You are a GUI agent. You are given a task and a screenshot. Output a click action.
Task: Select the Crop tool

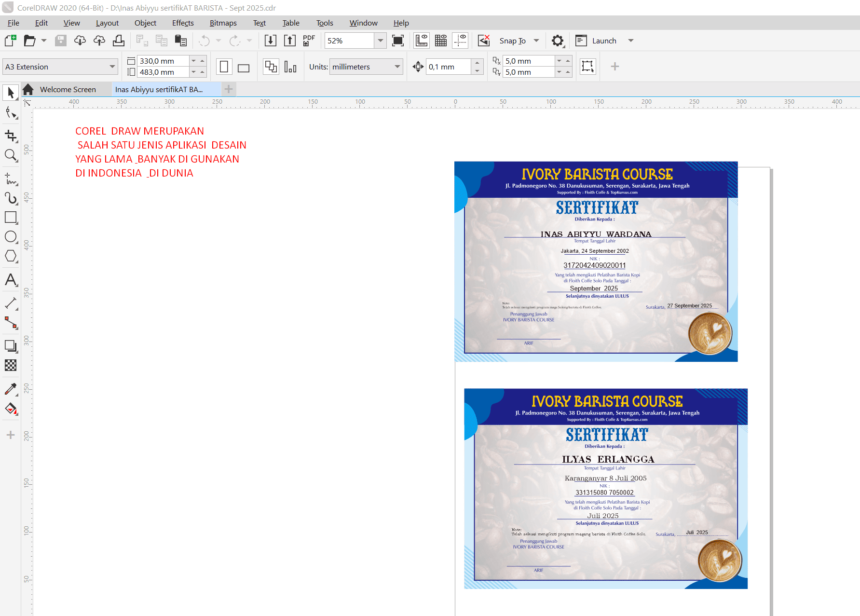click(x=11, y=136)
